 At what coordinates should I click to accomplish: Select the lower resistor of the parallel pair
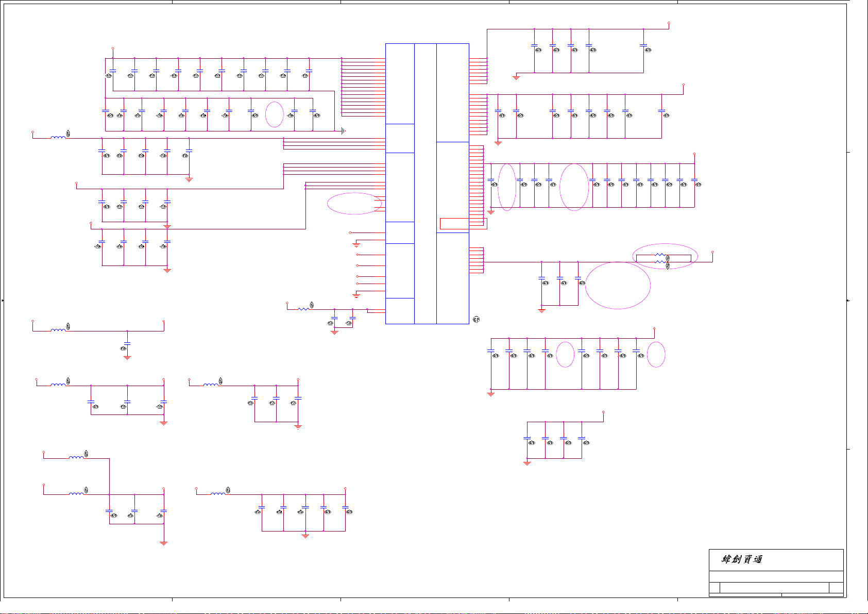(x=660, y=262)
